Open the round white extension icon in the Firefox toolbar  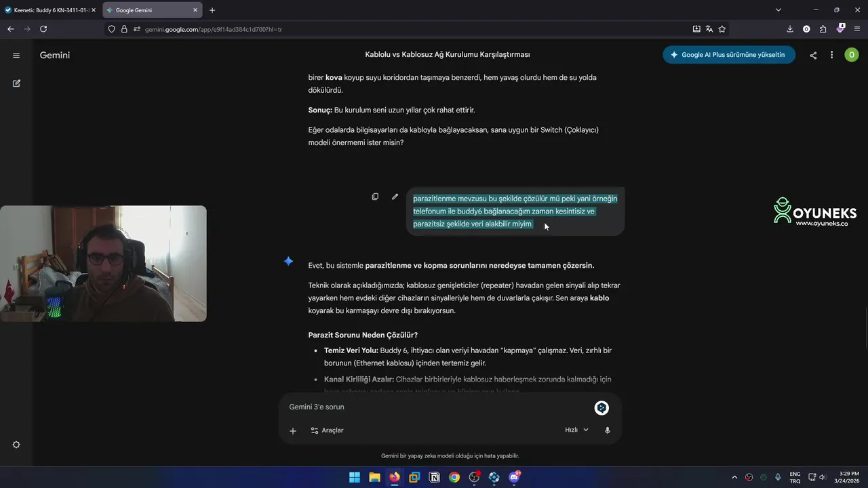point(806,29)
